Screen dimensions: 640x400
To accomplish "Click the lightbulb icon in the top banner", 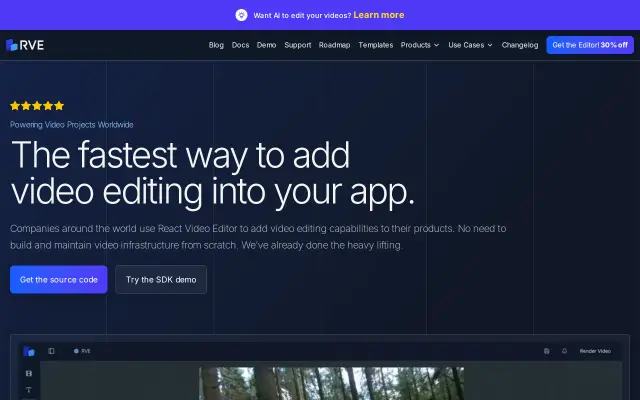I will (241, 15).
